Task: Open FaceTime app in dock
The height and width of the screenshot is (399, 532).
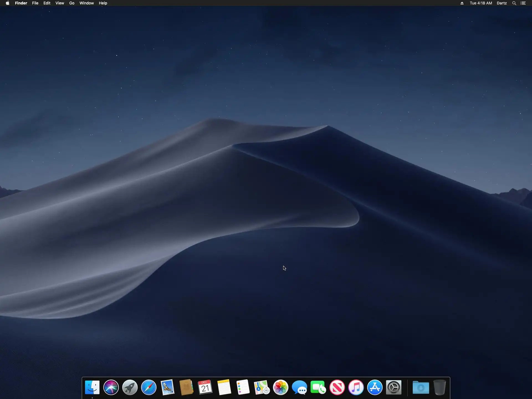Action: pos(318,387)
